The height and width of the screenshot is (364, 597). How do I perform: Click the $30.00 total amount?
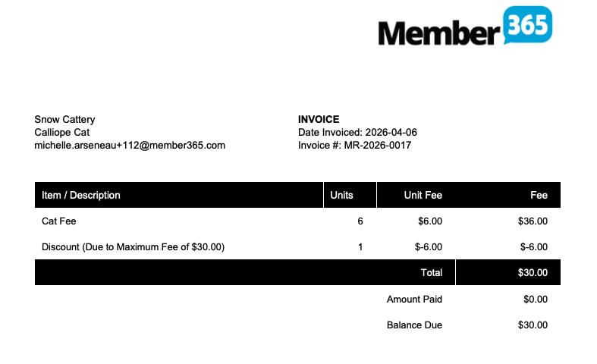tap(533, 272)
